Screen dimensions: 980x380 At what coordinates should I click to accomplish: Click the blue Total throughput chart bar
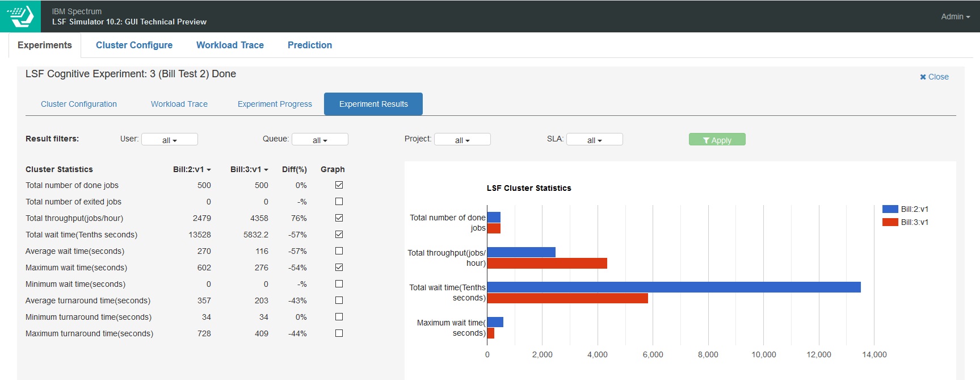point(521,252)
